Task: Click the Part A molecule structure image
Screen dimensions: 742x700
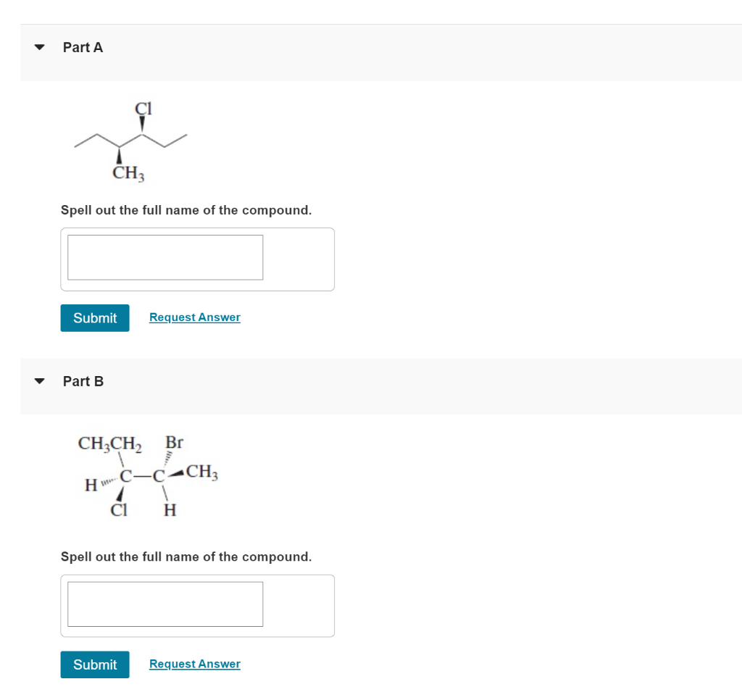Action: tap(129, 139)
